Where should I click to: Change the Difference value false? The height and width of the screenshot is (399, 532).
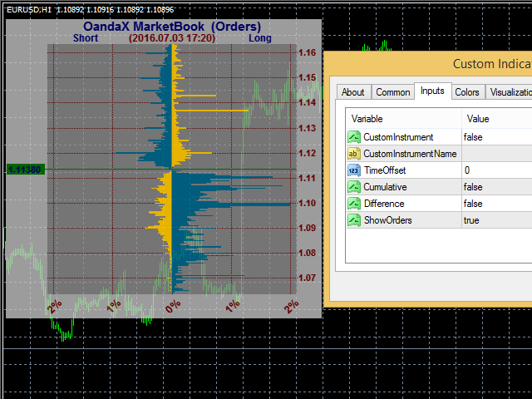coord(497,204)
